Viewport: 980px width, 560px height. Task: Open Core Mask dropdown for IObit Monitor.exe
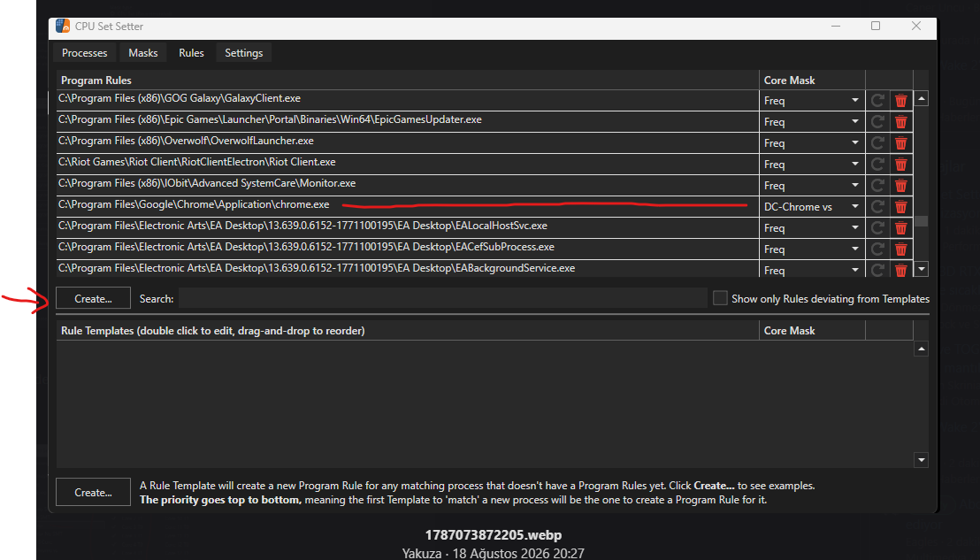coord(812,186)
